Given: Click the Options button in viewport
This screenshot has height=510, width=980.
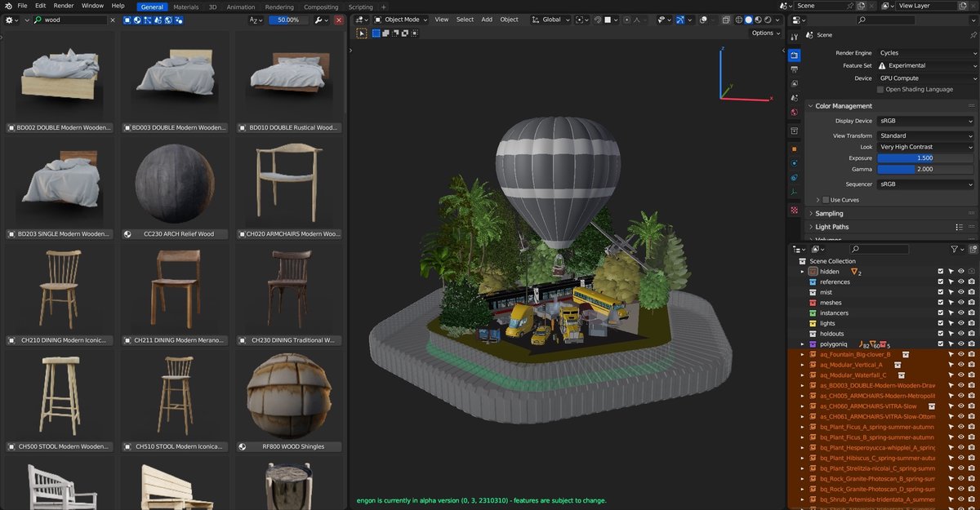Looking at the screenshot, I should click(765, 33).
